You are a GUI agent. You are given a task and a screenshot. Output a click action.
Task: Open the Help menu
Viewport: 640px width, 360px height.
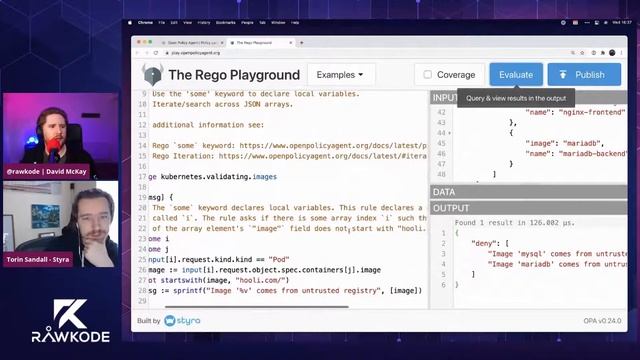(295, 23)
